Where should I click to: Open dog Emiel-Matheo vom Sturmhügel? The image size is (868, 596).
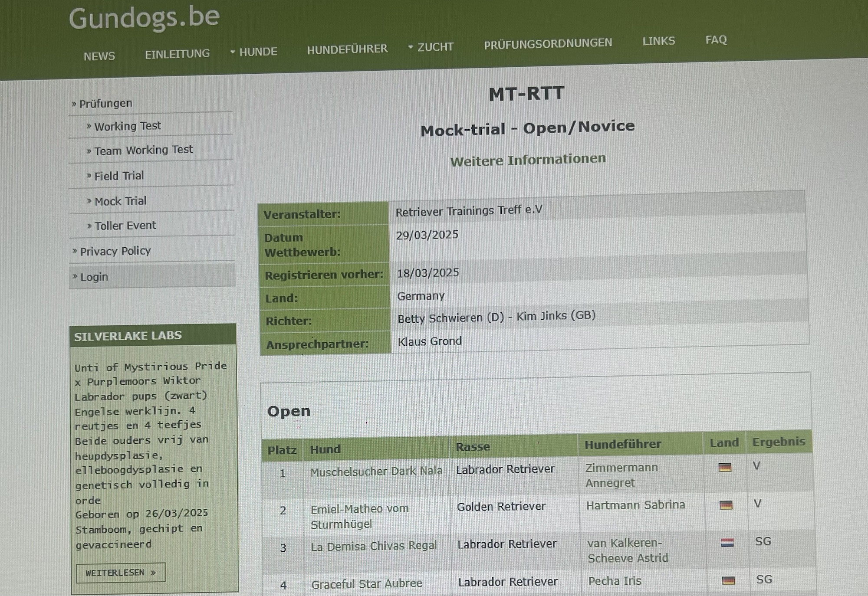click(x=359, y=516)
